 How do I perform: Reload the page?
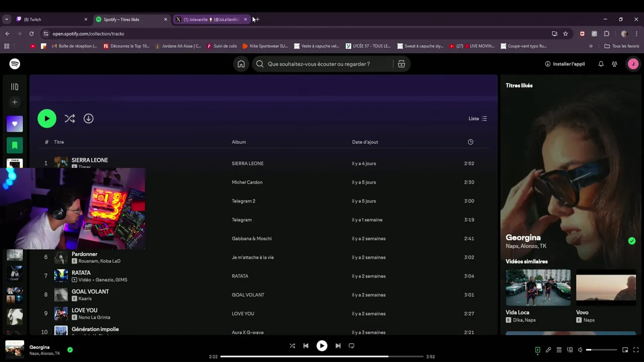pyautogui.click(x=31, y=34)
